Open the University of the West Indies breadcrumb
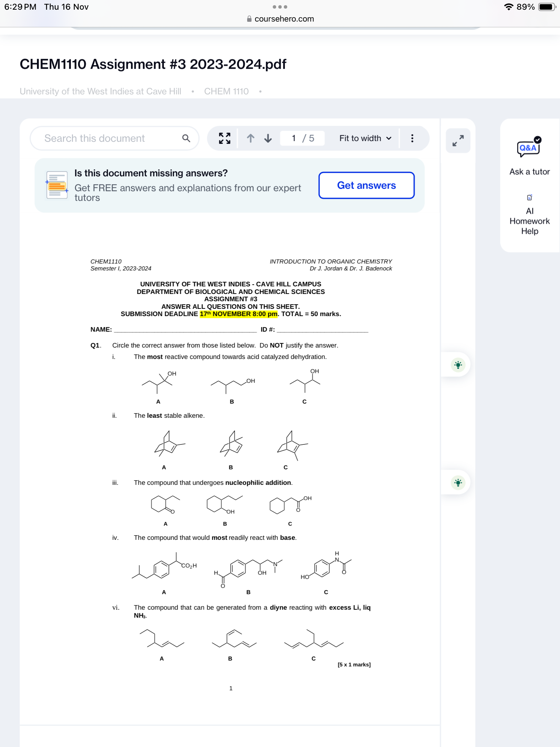The image size is (560, 747). pyautogui.click(x=100, y=91)
